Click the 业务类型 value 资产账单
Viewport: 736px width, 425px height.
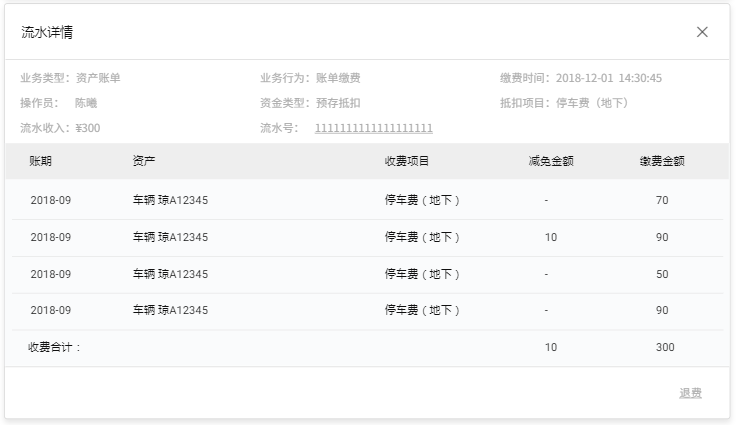[98, 78]
